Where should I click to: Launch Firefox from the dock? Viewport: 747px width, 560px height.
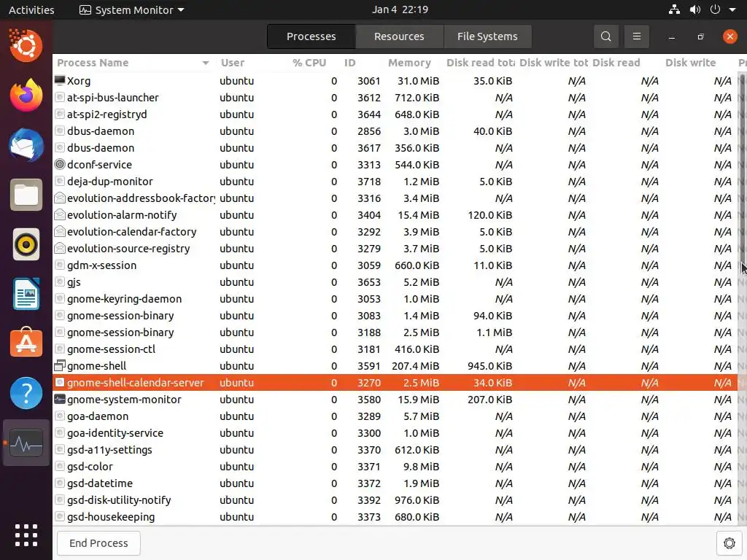point(26,96)
